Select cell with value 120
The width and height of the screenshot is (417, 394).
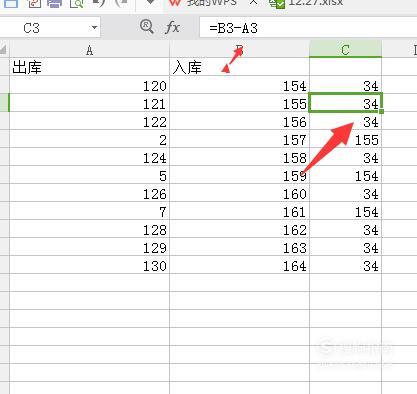pyautogui.click(x=89, y=85)
